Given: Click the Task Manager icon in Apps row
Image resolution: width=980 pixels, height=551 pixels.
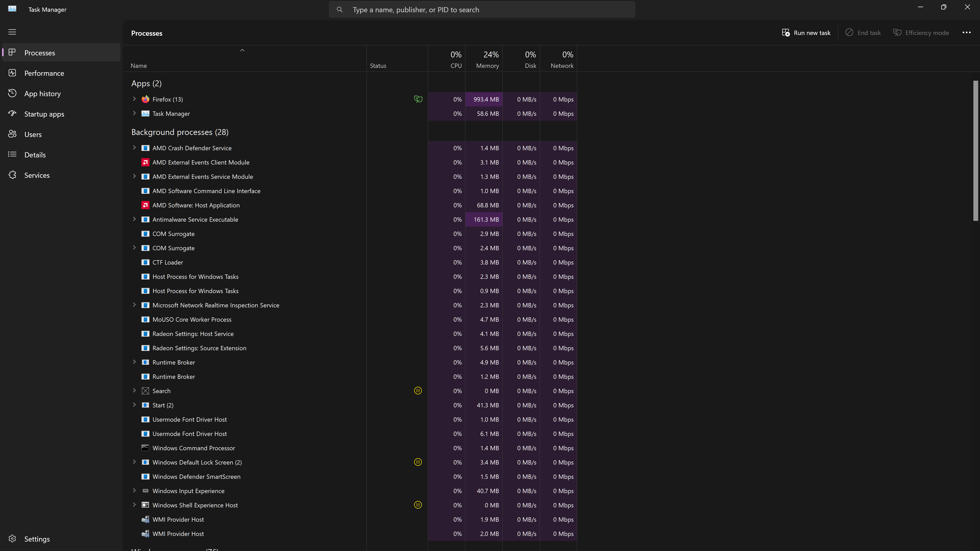Looking at the screenshot, I should tap(145, 114).
